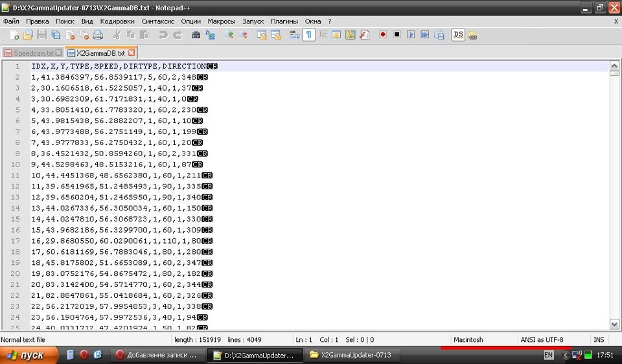
Task: Open the Окна menu
Action: (x=312, y=21)
